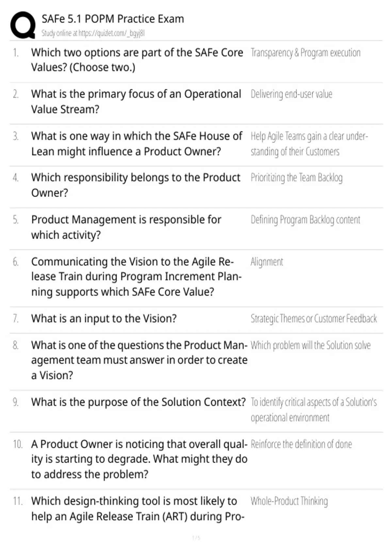The width and height of the screenshot is (392, 556).
Task: Click answer Strategic Themes or Customer Feedback
Action: [314, 319]
